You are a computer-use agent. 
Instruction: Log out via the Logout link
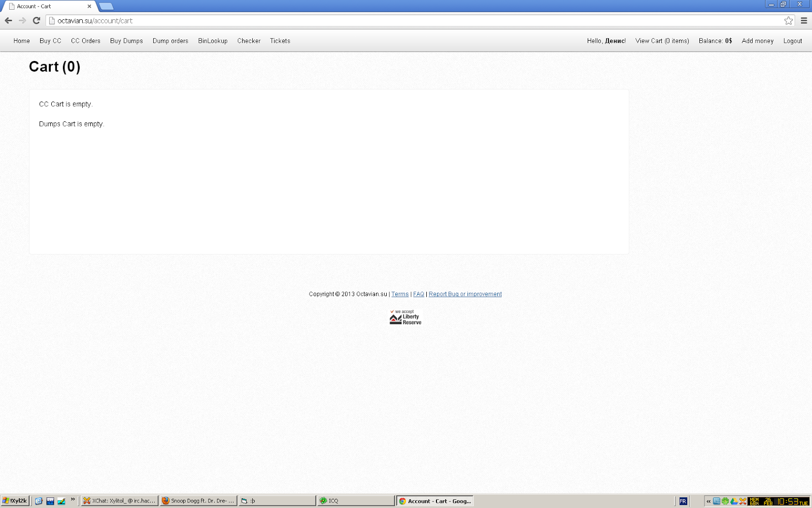[x=793, y=41]
